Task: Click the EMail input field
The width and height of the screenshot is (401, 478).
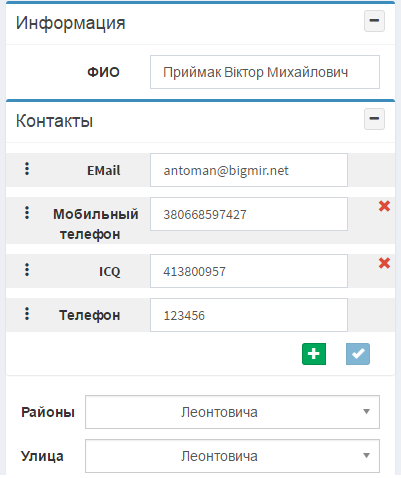Action: [249, 170]
